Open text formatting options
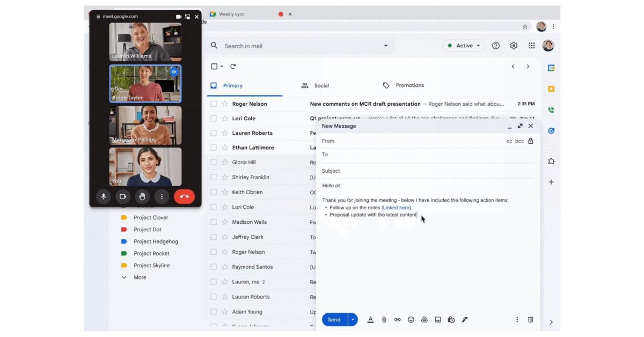 (370, 320)
